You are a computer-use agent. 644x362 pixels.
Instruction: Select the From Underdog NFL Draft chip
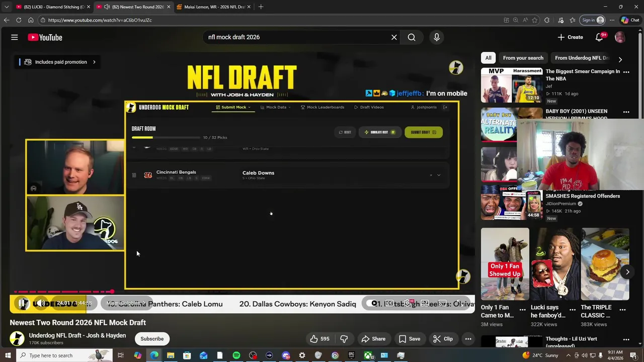(582, 58)
